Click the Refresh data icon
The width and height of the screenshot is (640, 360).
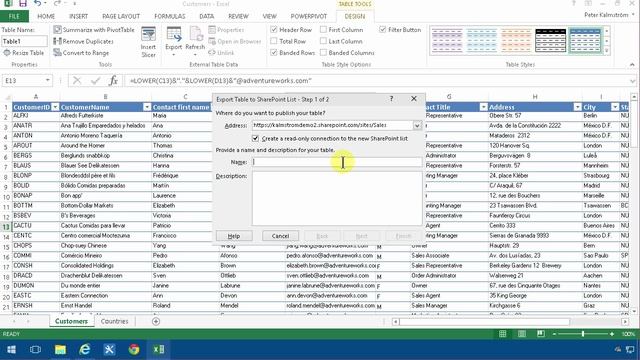(196, 35)
